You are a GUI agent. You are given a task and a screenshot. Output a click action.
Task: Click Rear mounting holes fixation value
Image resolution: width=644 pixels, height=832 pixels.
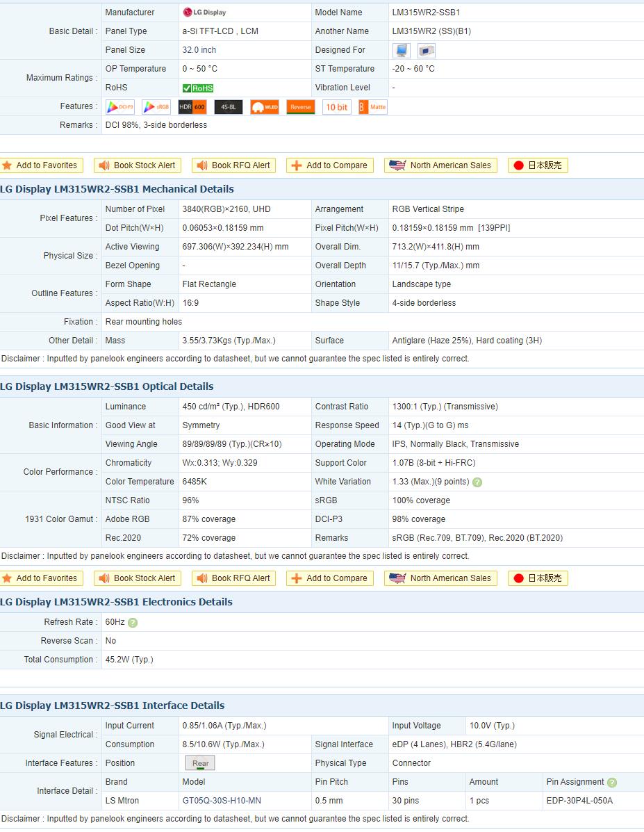(x=143, y=322)
